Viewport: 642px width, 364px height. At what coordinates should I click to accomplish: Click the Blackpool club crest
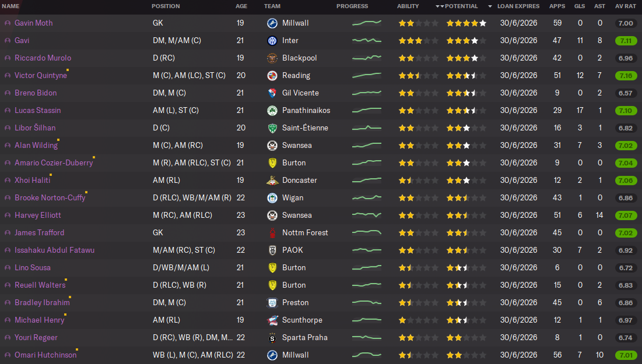coord(272,58)
